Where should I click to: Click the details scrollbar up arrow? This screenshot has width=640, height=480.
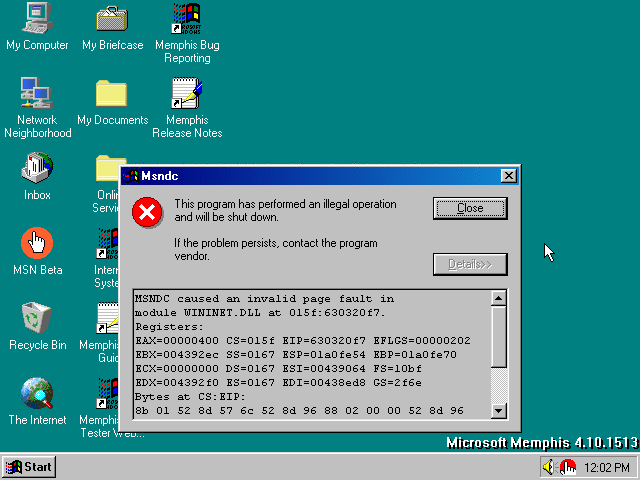click(x=498, y=298)
